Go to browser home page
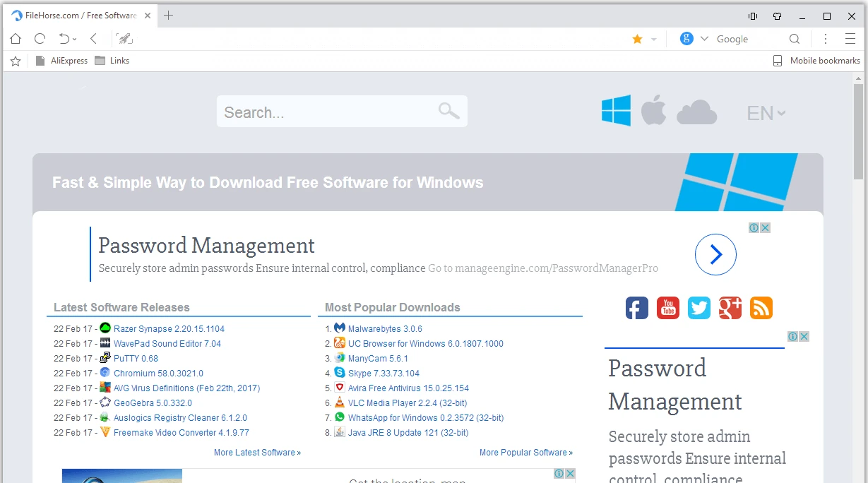Image resolution: width=868 pixels, height=483 pixels. point(16,39)
